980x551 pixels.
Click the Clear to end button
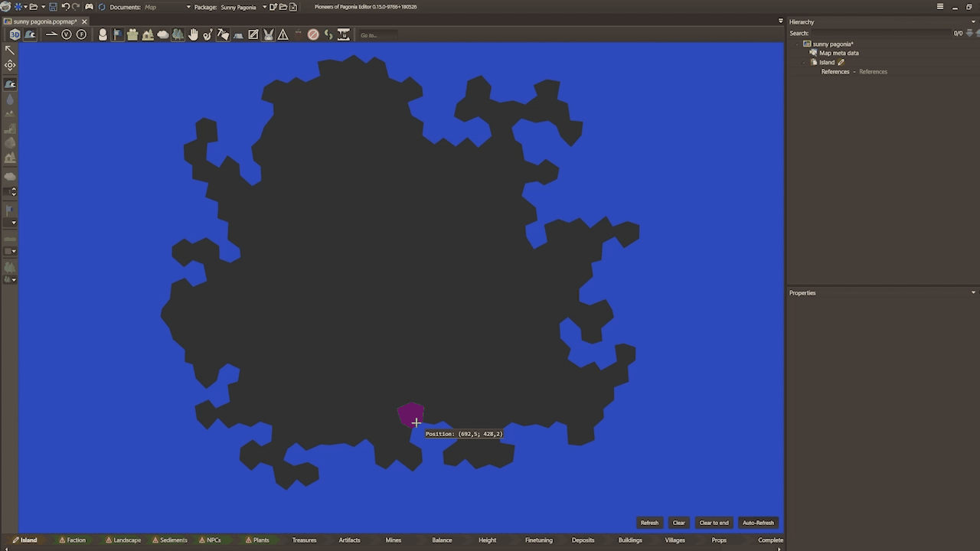tap(714, 523)
